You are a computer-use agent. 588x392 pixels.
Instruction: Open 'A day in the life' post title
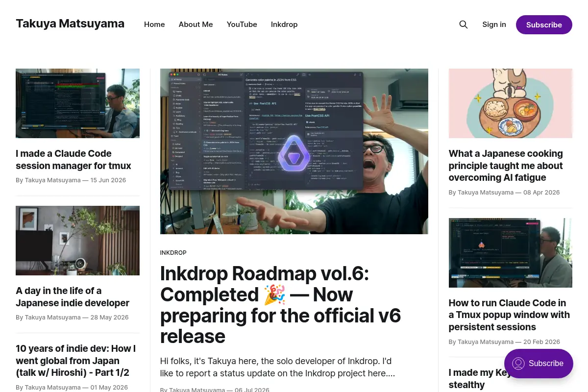(73, 297)
